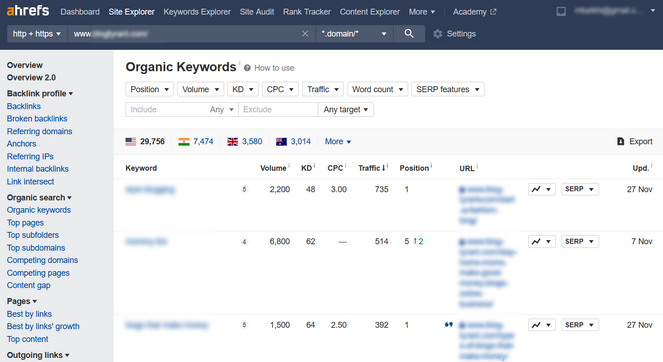Open SERP dropdown for the 1,500 volume row
The height and width of the screenshot is (362, 663).
click(x=580, y=325)
